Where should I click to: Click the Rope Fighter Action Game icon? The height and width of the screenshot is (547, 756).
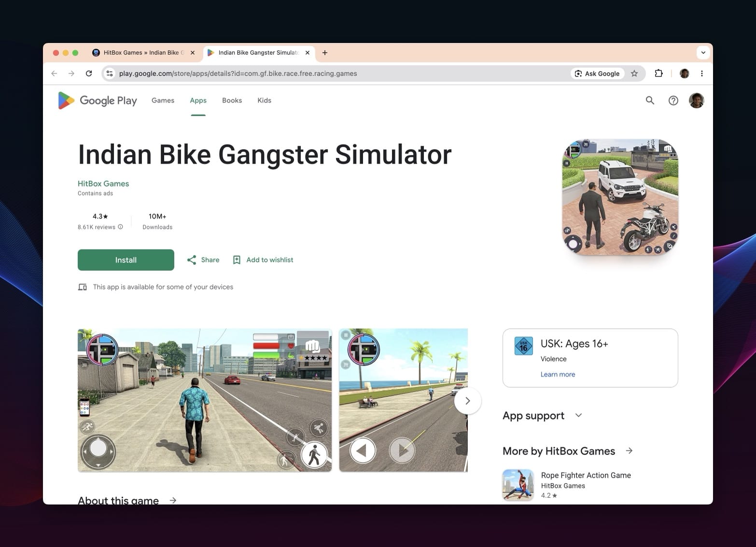click(518, 485)
